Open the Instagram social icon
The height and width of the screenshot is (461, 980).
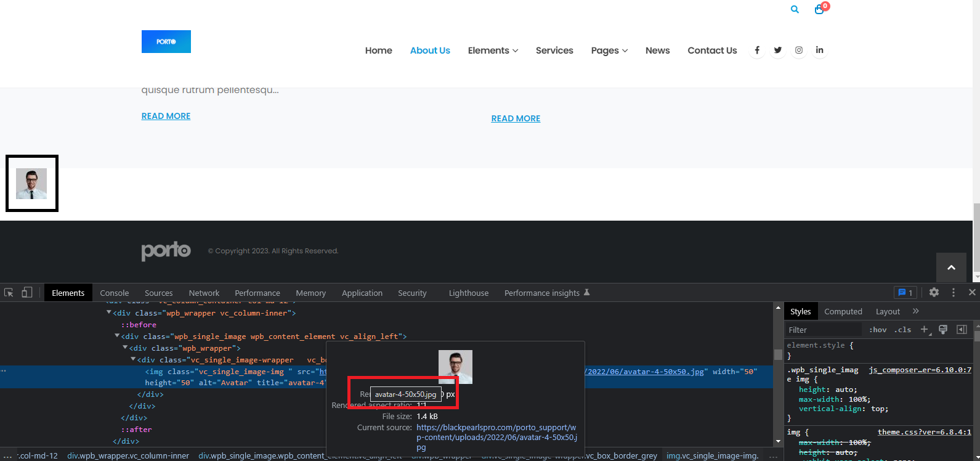click(x=799, y=51)
